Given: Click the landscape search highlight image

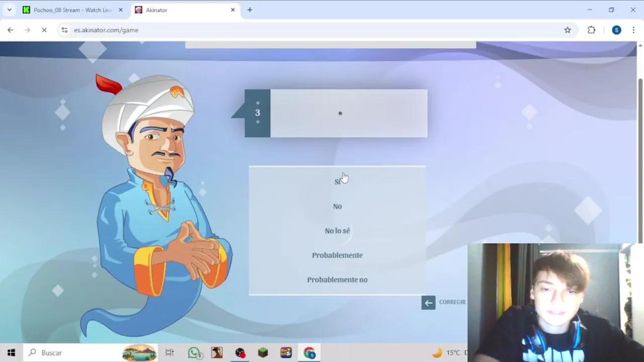Looking at the screenshot, I should click(x=139, y=353).
